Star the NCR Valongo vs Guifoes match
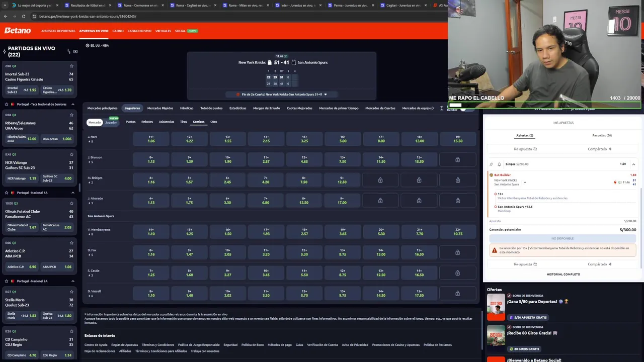 tap(71, 154)
